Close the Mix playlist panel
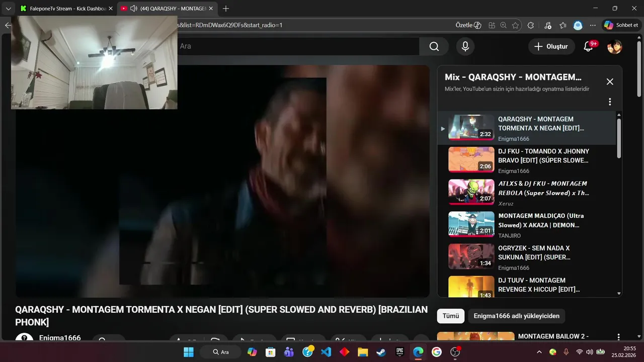Screen dimensions: 644x362 (610, 81)
